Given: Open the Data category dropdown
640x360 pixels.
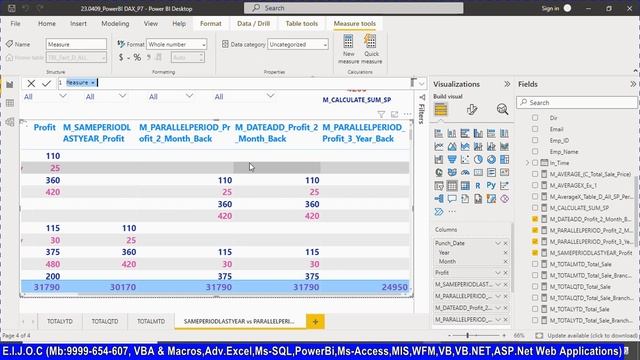Looking at the screenshot, I should pos(298,44).
